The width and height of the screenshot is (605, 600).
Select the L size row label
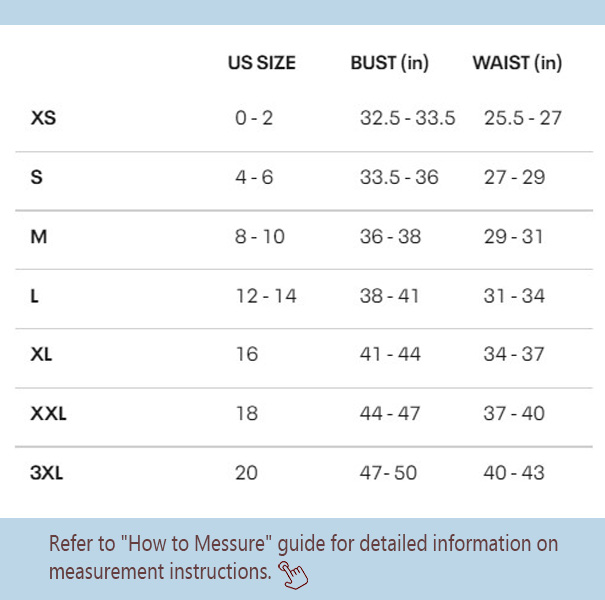36,296
